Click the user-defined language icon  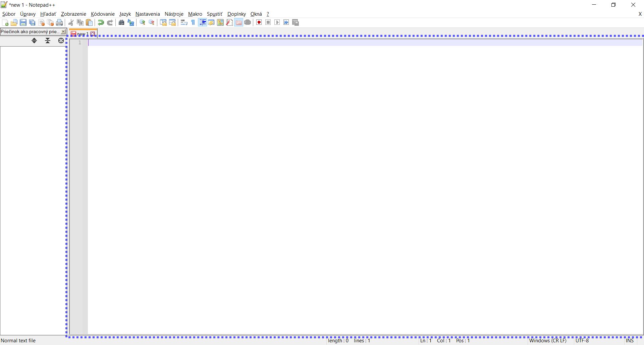(211, 22)
